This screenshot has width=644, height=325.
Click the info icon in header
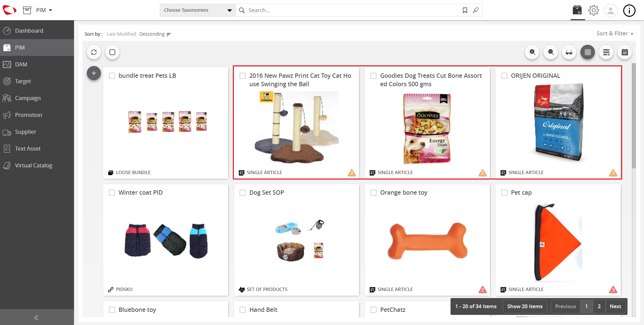click(x=629, y=10)
